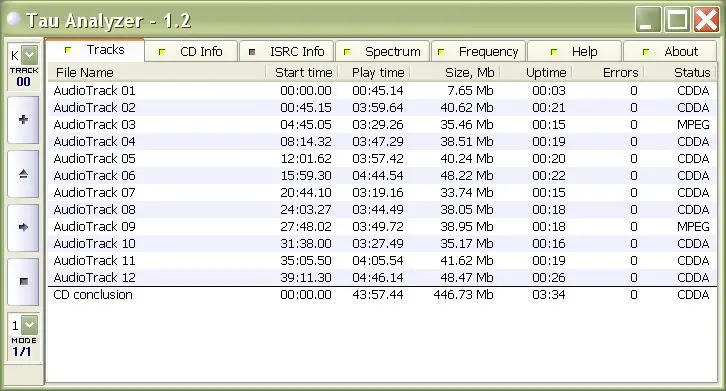Click the eject button in left sidebar
726x391 pixels.
tap(23, 174)
